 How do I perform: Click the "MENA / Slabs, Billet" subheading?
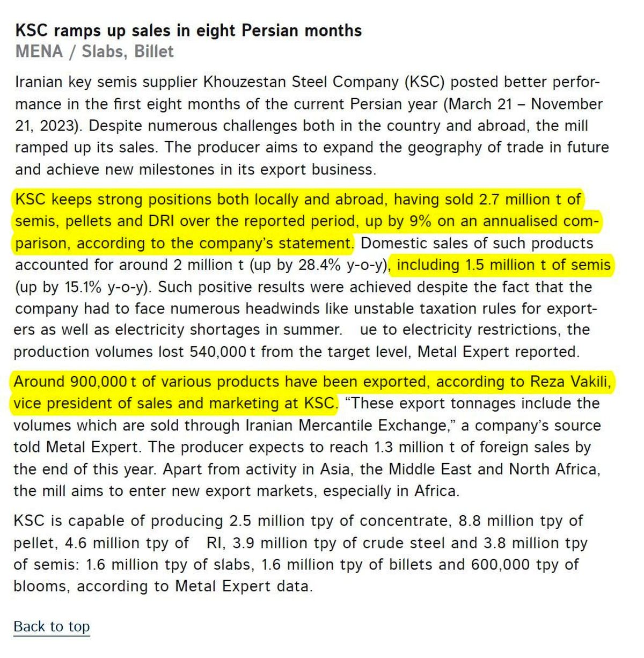click(x=94, y=52)
